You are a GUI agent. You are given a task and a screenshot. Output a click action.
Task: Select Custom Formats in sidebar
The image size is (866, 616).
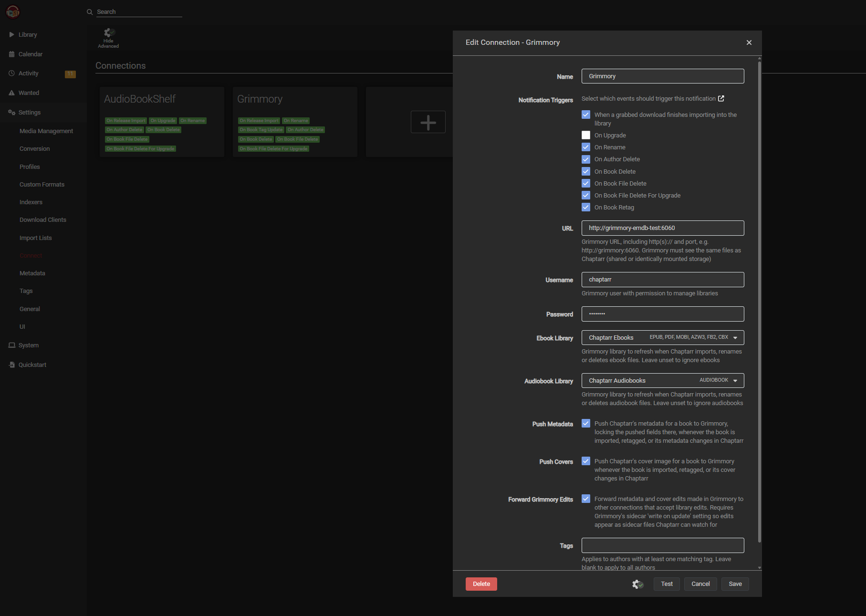tap(42, 184)
